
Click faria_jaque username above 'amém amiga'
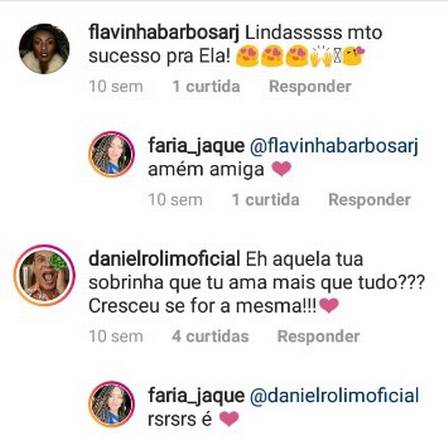[x=196, y=146]
